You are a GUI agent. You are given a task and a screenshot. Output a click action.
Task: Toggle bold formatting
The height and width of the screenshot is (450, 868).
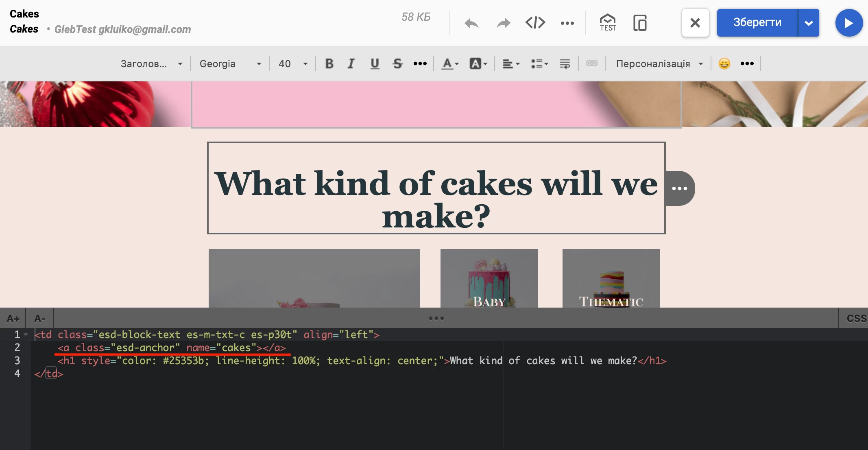(x=329, y=63)
